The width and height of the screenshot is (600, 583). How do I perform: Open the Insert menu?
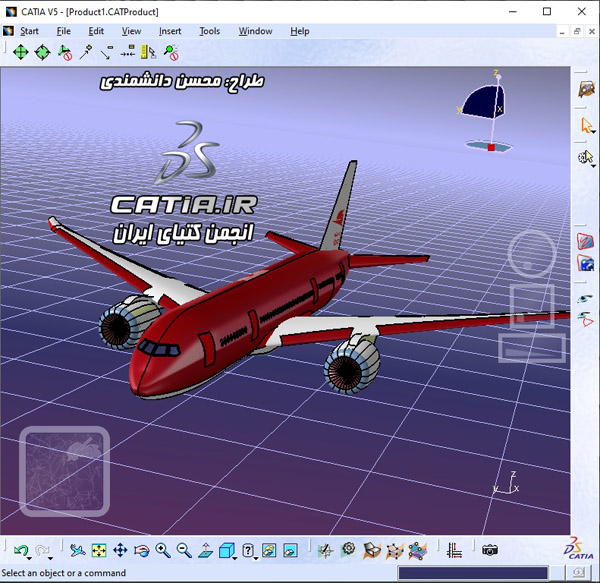pyautogui.click(x=170, y=31)
